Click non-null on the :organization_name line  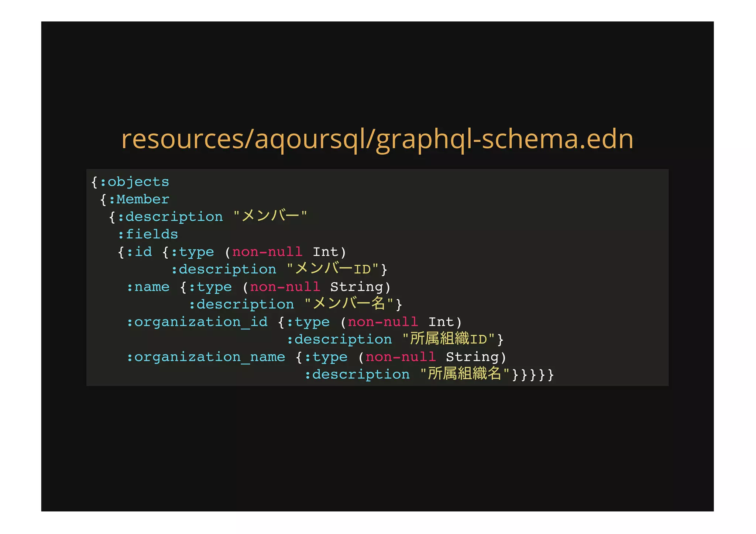click(x=401, y=357)
